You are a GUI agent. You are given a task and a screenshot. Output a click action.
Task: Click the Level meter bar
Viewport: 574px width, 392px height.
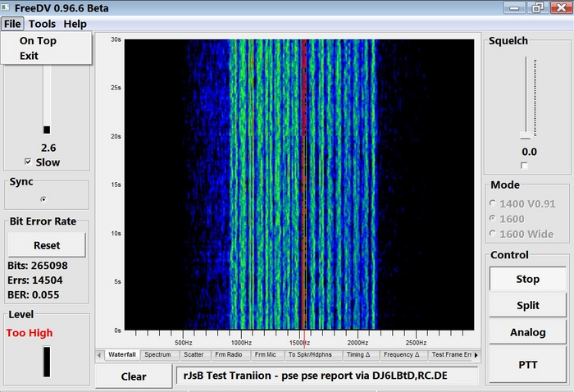47,362
